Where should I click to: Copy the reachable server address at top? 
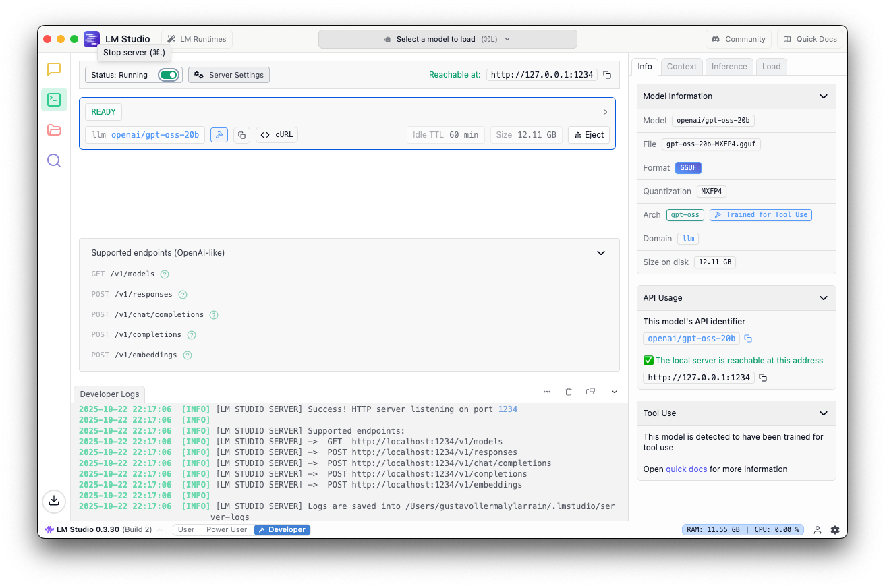pos(607,75)
